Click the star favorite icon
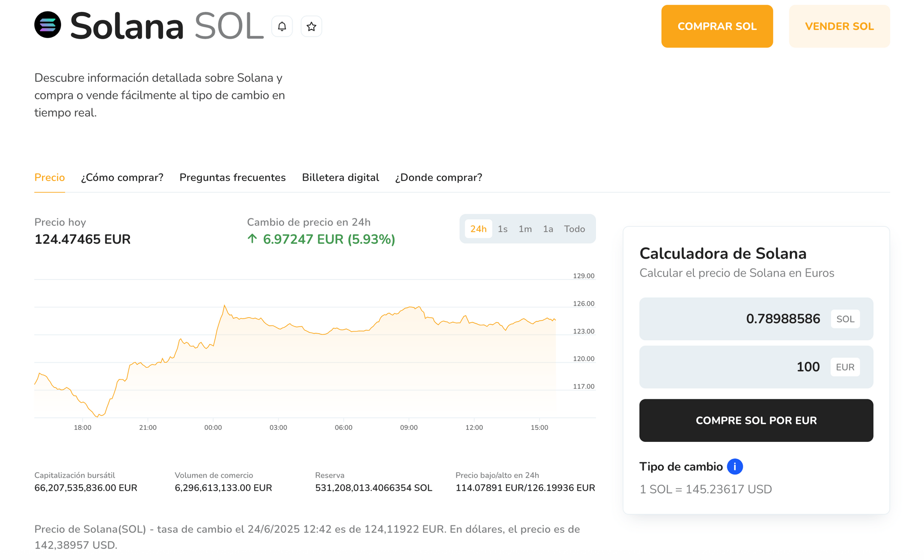This screenshot has width=924, height=560. (x=311, y=26)
